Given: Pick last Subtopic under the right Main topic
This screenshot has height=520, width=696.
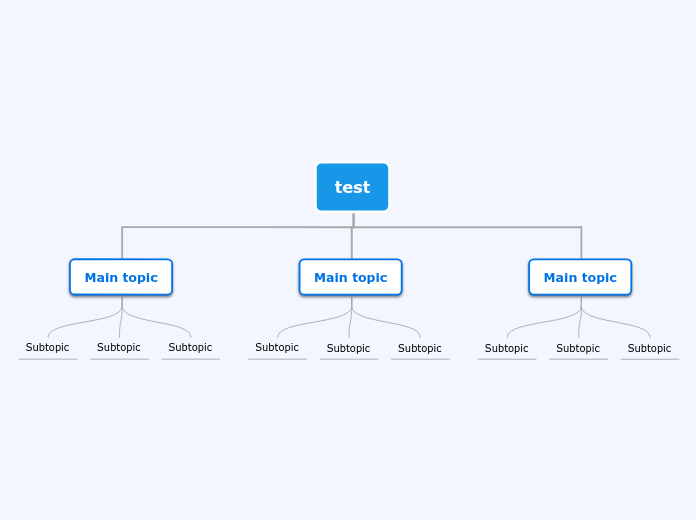Looking at the screenshot, I should coord(649,349).
